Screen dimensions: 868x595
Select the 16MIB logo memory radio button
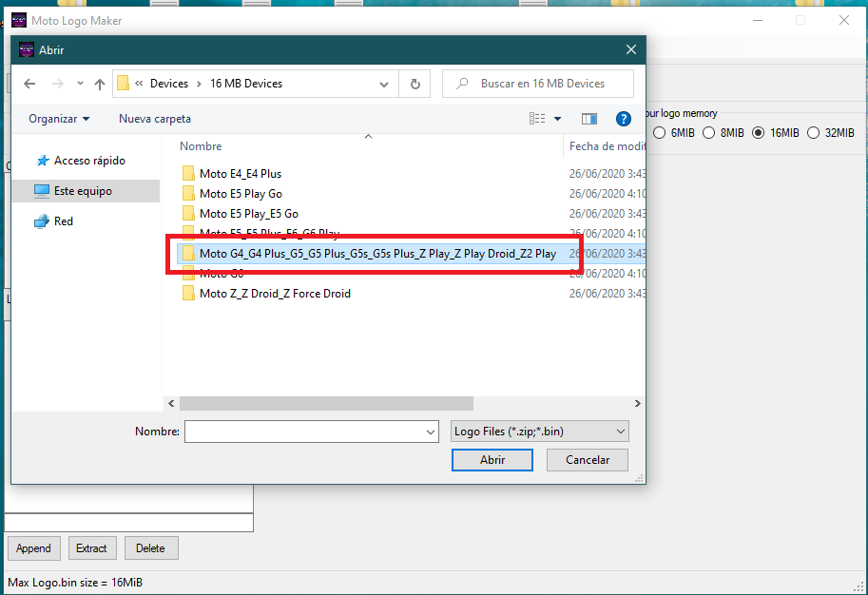click(x=759, y=133)
